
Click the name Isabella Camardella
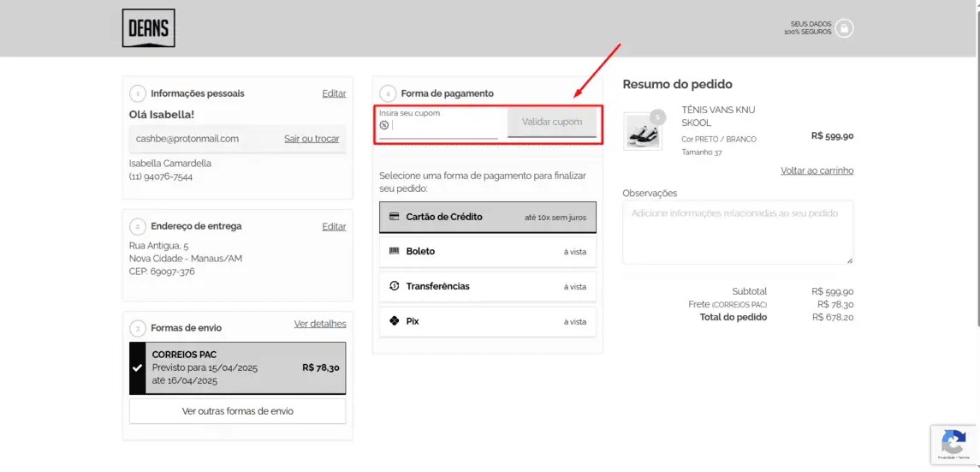point(170,163)
